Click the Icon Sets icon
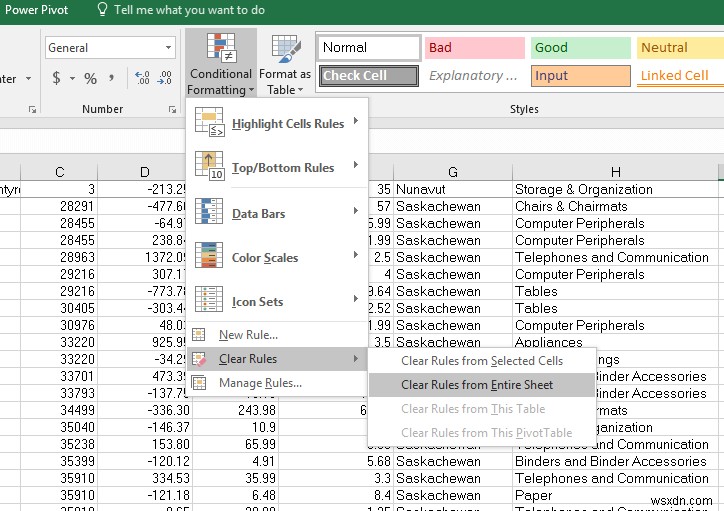The width and height of the screenshot is (724, 511). pyautogui.click(x=209, y=299)
